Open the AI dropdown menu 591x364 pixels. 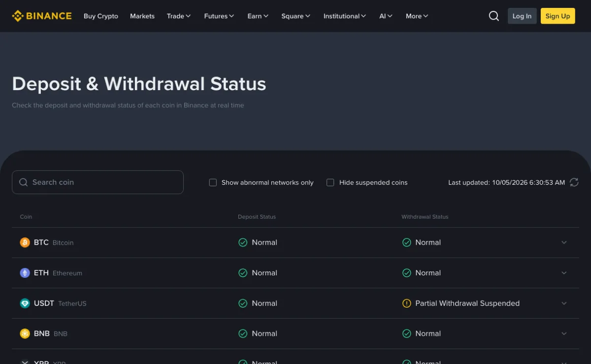(386, 16)
